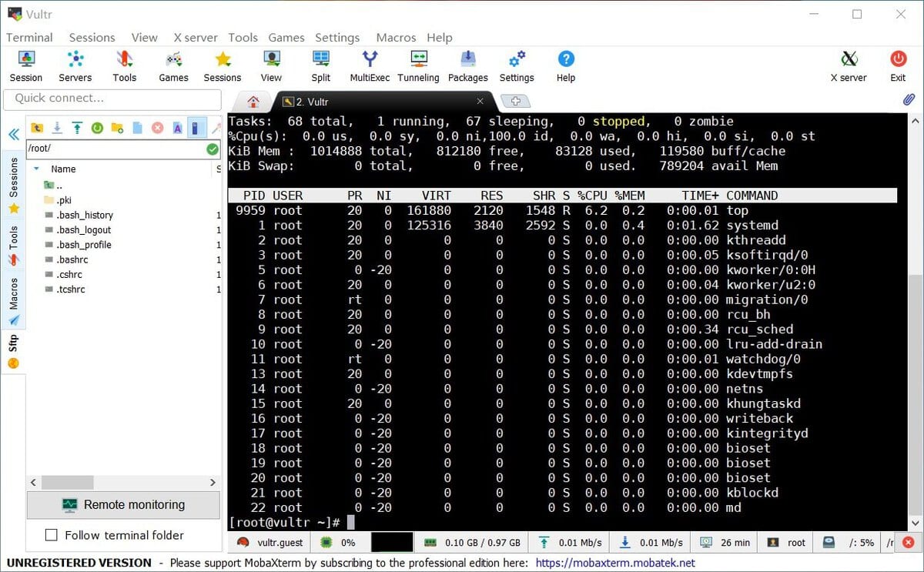
Task: Create new folder in SFTP browser
Action: coord(117,128)
